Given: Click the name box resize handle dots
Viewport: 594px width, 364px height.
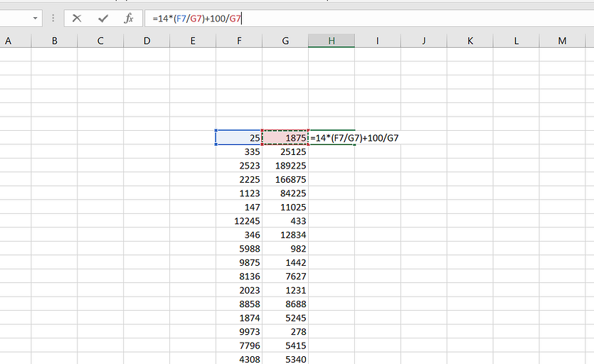Looking at the screenshot, I should click(x=53, y=18).
